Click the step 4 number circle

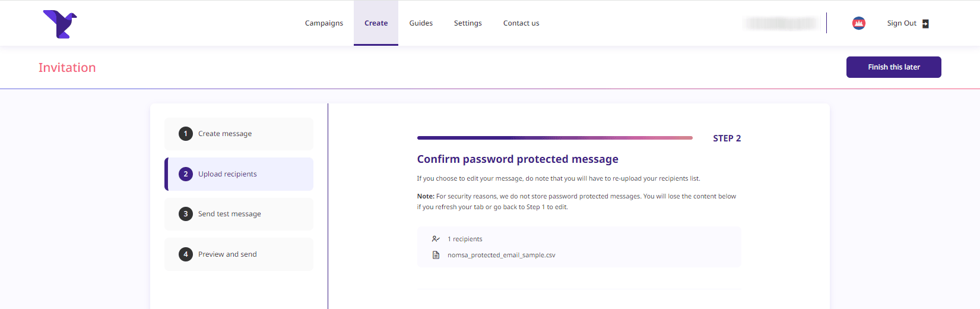coord(186,254)
